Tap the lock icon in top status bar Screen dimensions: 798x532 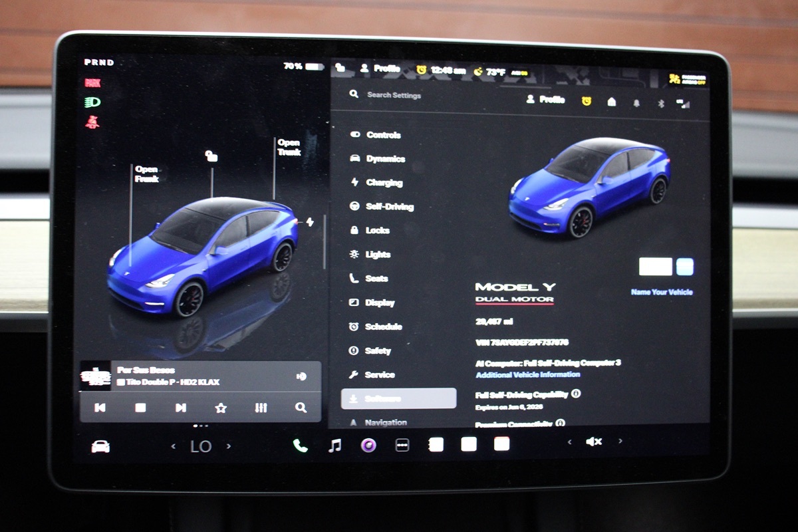click(340, 67)
